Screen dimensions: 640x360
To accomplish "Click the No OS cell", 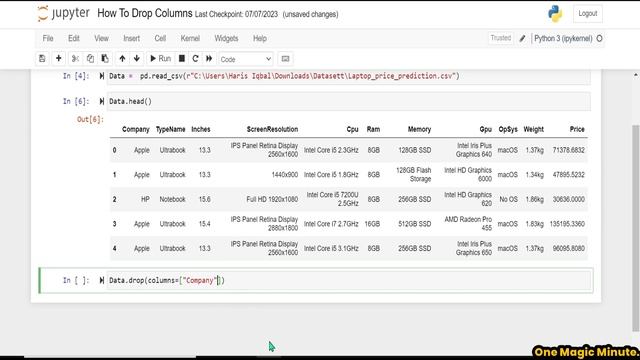I will coord(509,200).
